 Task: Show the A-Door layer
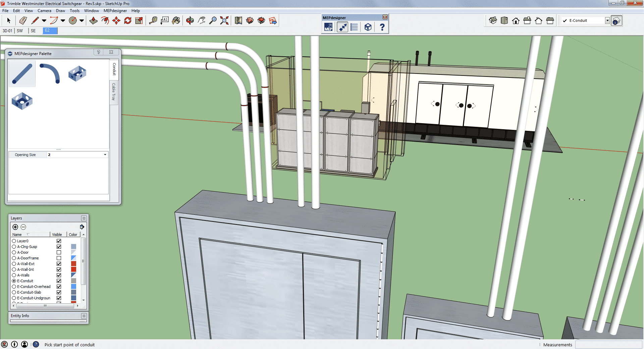click(59, 252)
